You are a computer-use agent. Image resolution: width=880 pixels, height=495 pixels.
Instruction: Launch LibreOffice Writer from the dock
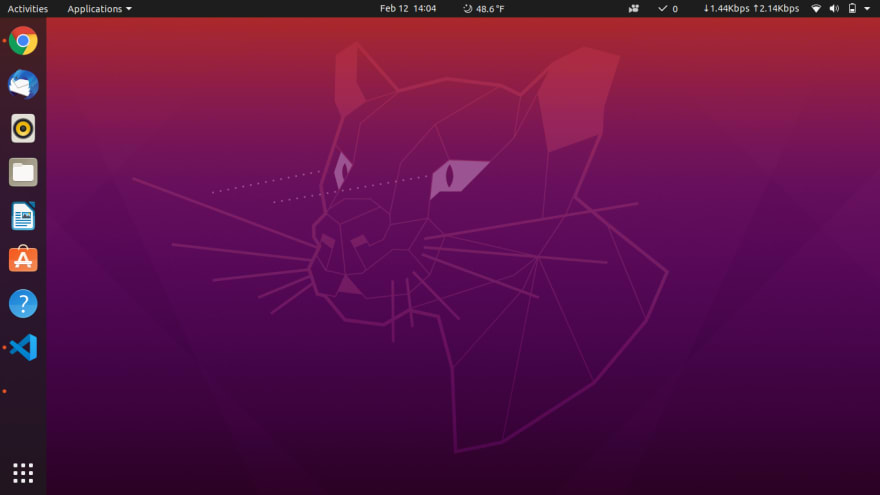pos(23,216)
